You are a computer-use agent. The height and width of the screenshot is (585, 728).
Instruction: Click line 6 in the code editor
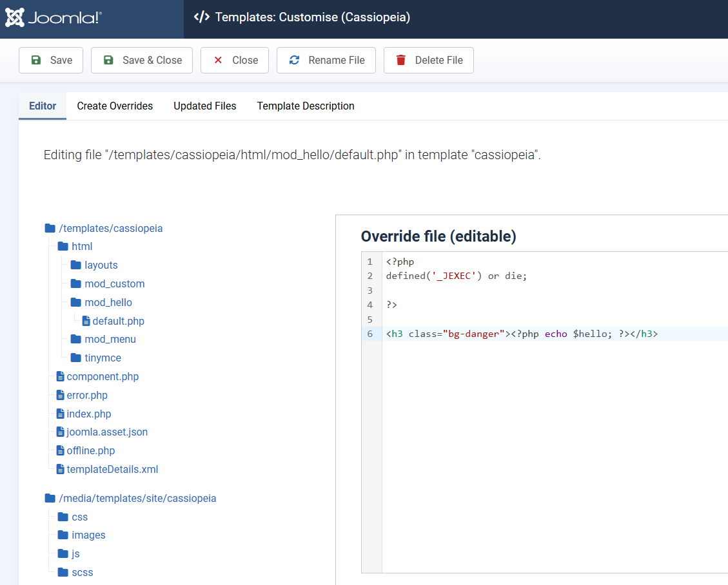click(522, 334)
